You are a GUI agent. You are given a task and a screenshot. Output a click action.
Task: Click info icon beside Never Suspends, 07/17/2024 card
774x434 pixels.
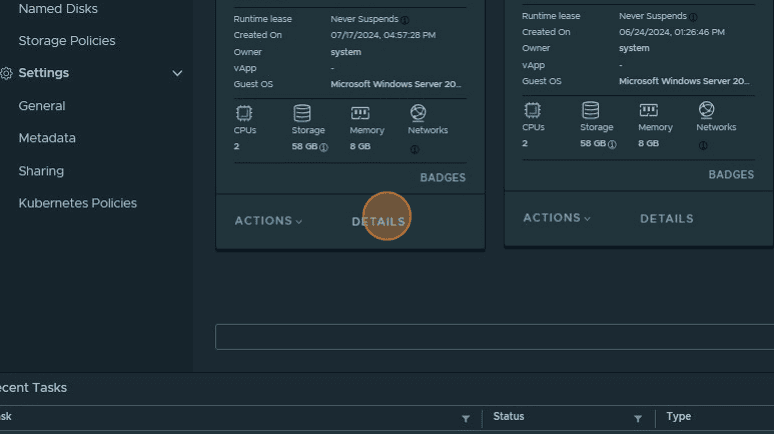pos(405,20)
